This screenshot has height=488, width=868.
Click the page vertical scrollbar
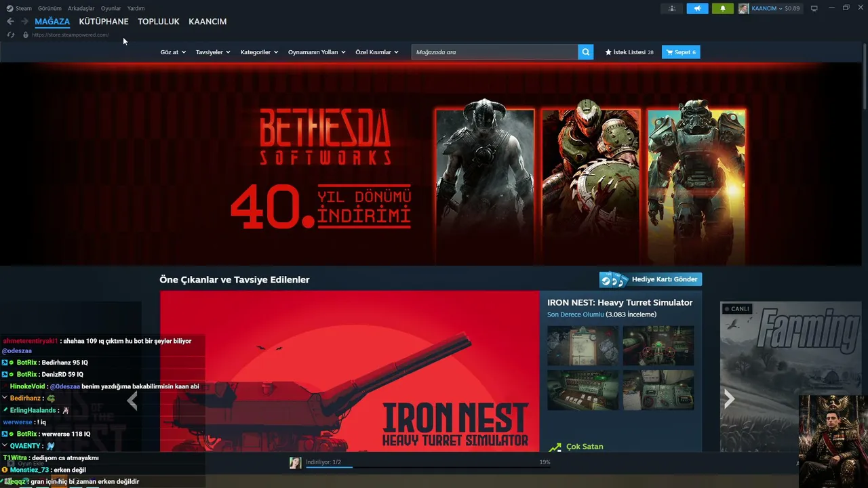tap(865, 77)
